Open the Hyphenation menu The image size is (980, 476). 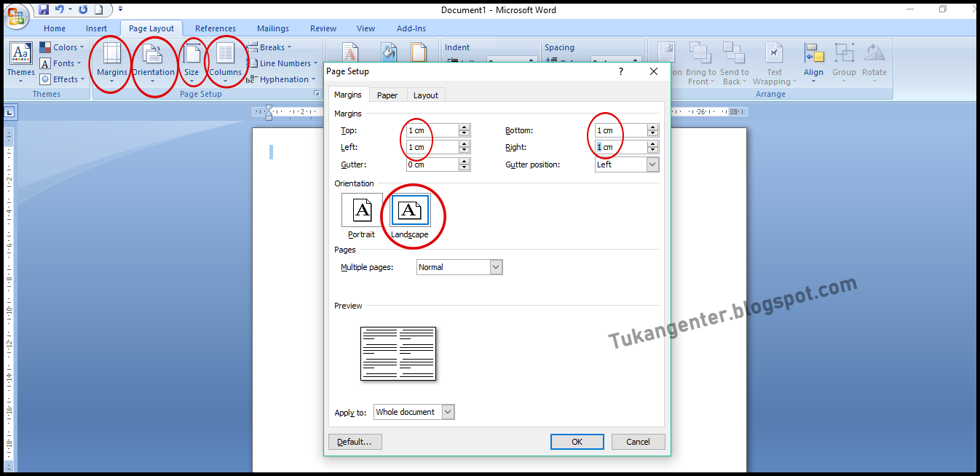[282, 79]
